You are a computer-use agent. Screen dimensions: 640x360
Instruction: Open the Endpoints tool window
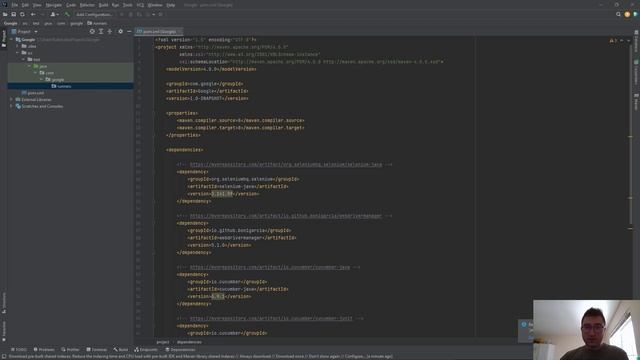point(146,350)
